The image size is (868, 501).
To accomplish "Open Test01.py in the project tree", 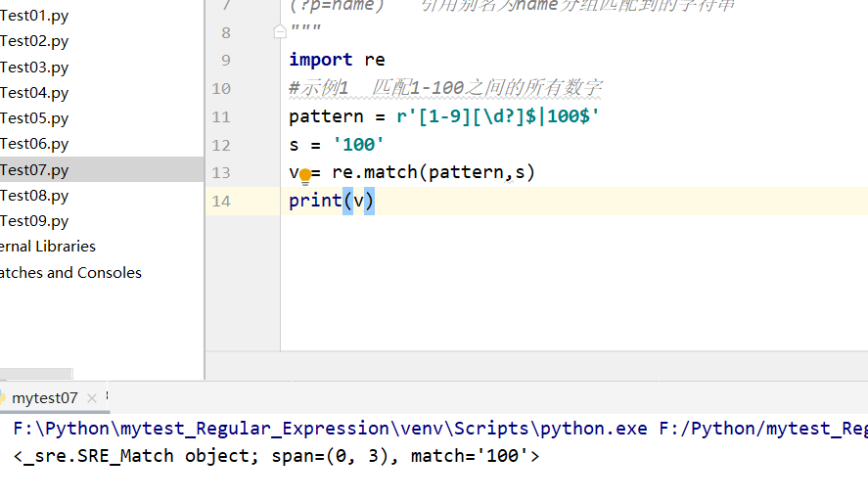I will pyautogui.click(x=34, y=16).
